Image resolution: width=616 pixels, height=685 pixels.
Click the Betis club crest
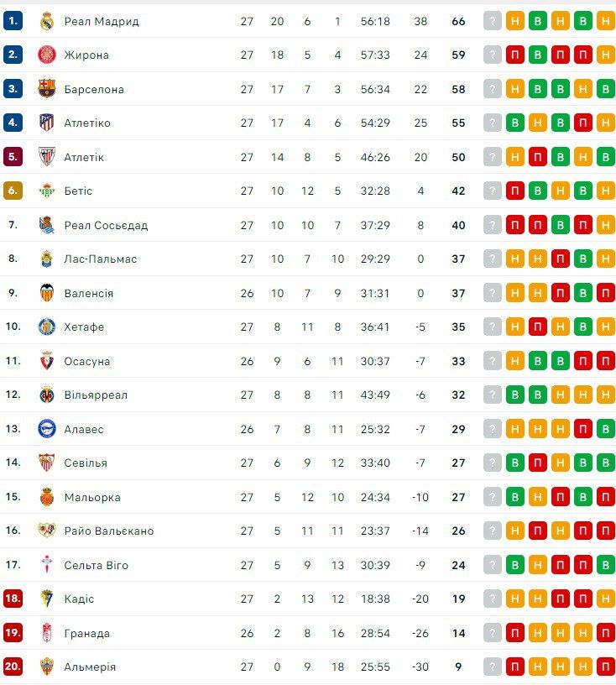[x=47, y=191]
